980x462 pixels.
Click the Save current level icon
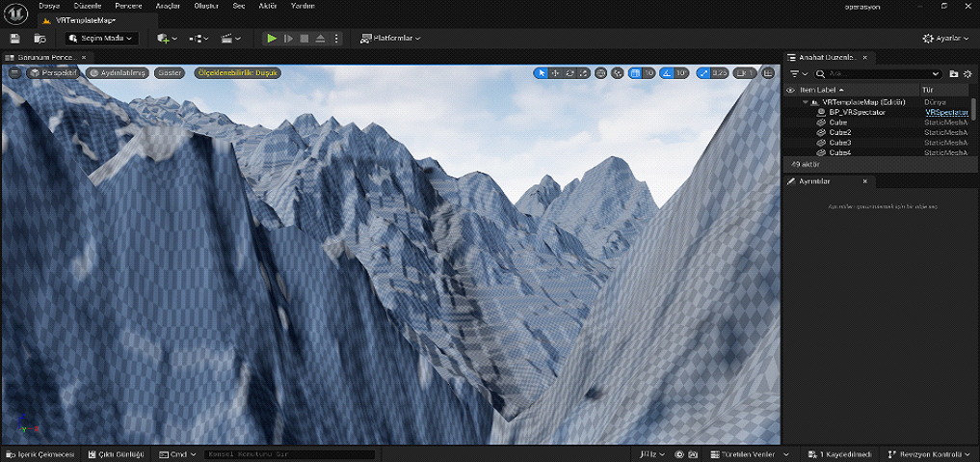(14, 39)
